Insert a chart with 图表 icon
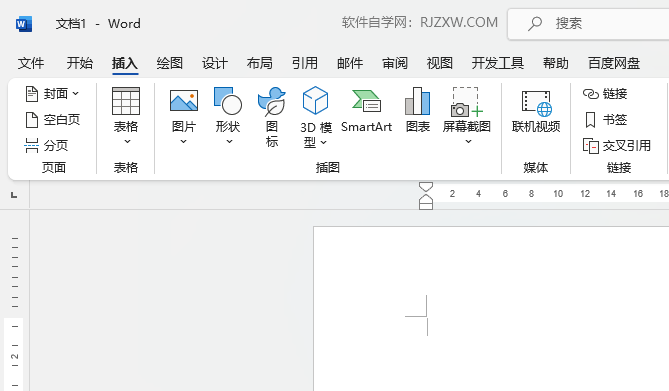Image resolution: width=669 pixels, height=391 pixels. click(417, 101)
